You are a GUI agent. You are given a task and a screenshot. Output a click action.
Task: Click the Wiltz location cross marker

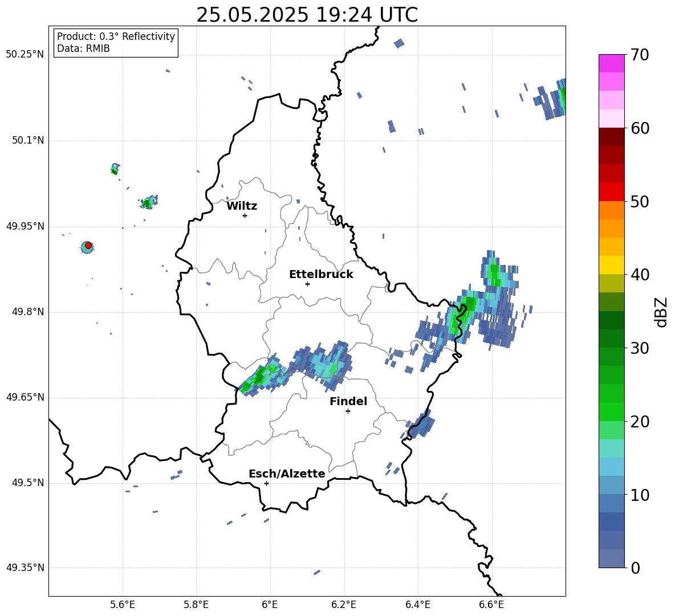click(245, 215)
